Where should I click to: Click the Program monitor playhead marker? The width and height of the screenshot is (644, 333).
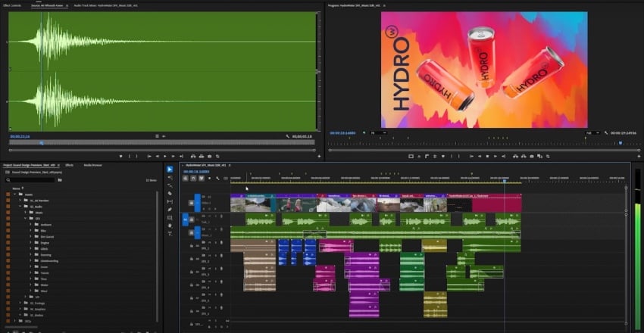[x=621, y=143]
